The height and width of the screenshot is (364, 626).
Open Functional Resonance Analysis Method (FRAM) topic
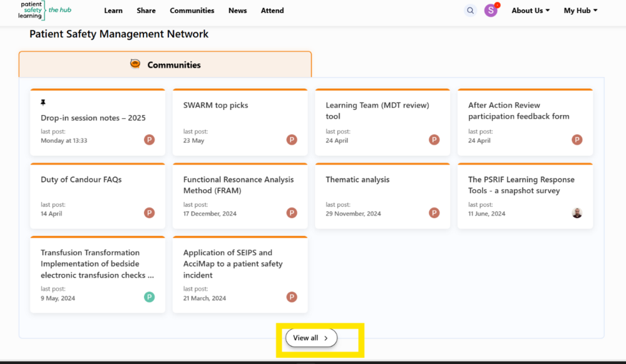click(x=239, y=185)
